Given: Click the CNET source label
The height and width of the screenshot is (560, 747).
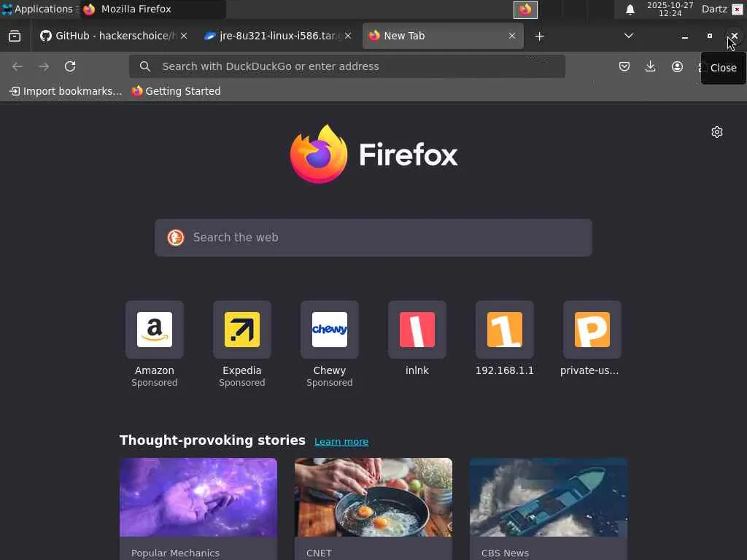Looking at the screenshot, I should pos(319,553).
